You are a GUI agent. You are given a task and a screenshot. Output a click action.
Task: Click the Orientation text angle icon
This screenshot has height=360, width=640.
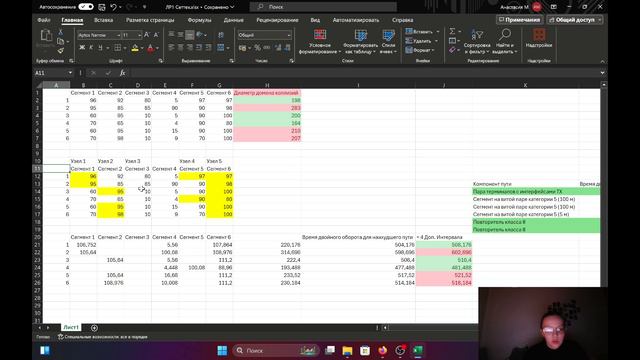pos(200,35)
